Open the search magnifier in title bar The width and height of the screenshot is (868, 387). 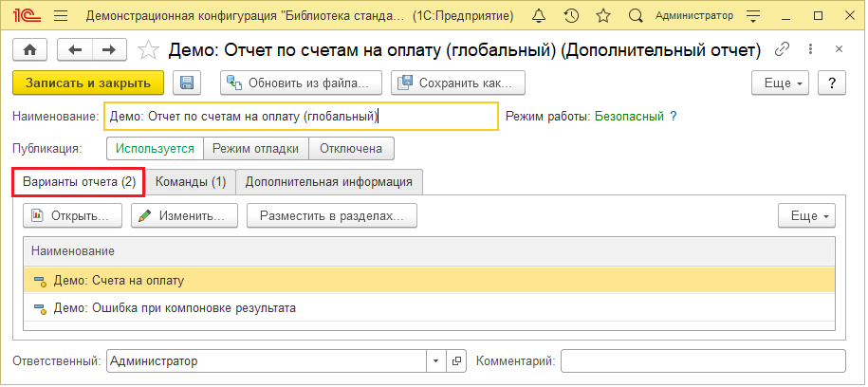tap(636, 16)
